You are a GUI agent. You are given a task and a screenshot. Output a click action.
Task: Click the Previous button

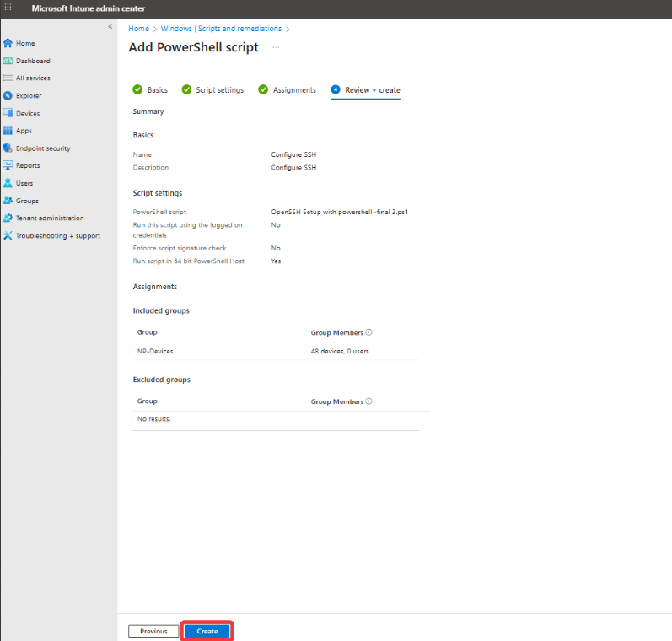153,631
